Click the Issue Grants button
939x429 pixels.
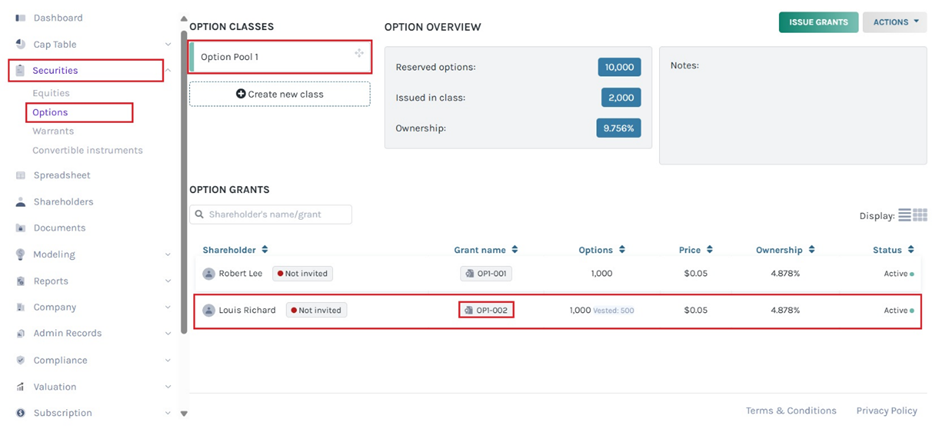817,22
